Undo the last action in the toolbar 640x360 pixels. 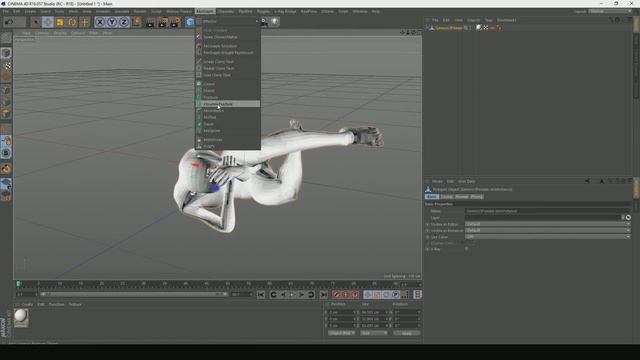pyautogui.click(x=9, y=22)
